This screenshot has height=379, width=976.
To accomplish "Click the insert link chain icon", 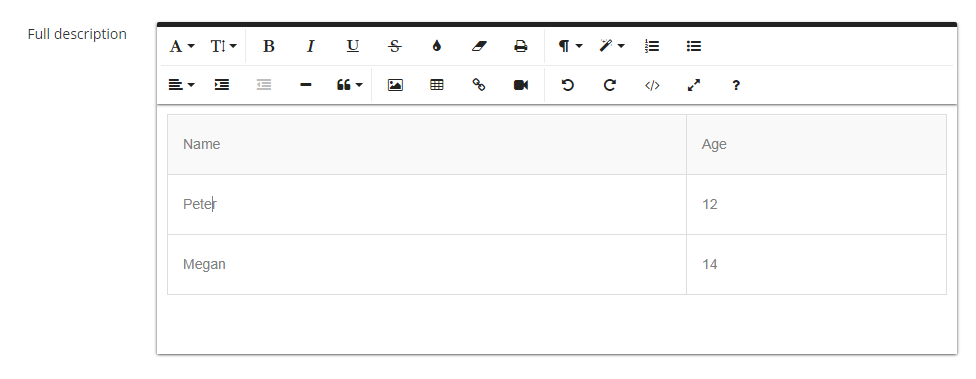I will pyautogui.click(x=479, y=85).
